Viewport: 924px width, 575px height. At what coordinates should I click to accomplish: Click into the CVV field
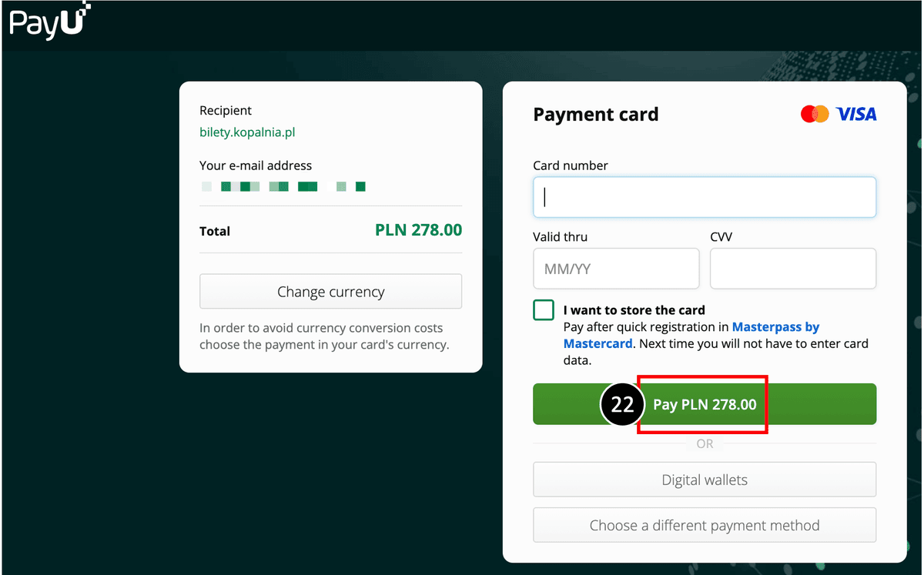point(793,269)
